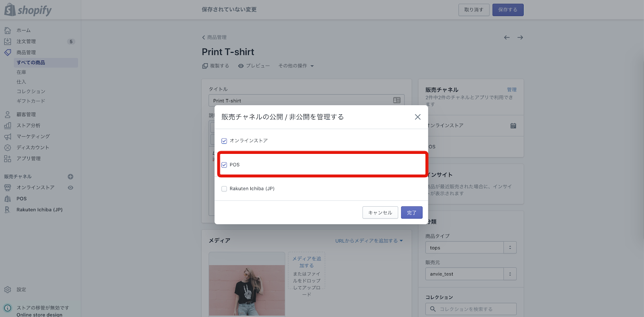Open the online store calendar schedule icon
Screen dimensions: 644x317
click(513, 126)
